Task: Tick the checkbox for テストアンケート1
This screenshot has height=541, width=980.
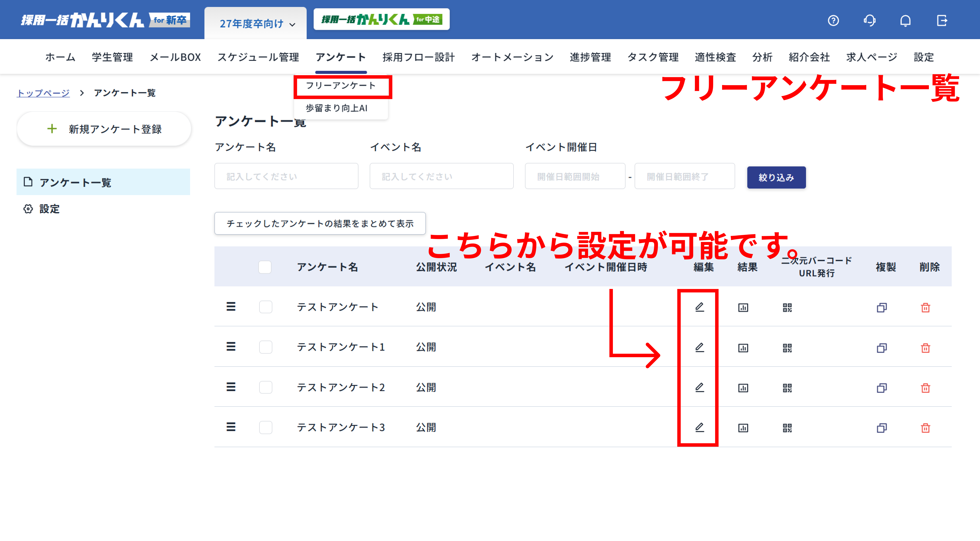Action: [x=266, y=347]
